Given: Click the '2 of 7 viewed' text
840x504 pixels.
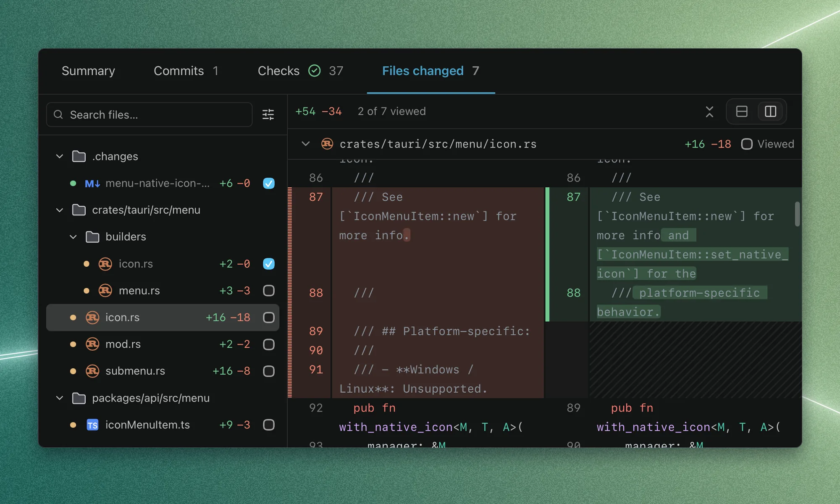Looking at the screenshot, I should click(x=391, y=111).
